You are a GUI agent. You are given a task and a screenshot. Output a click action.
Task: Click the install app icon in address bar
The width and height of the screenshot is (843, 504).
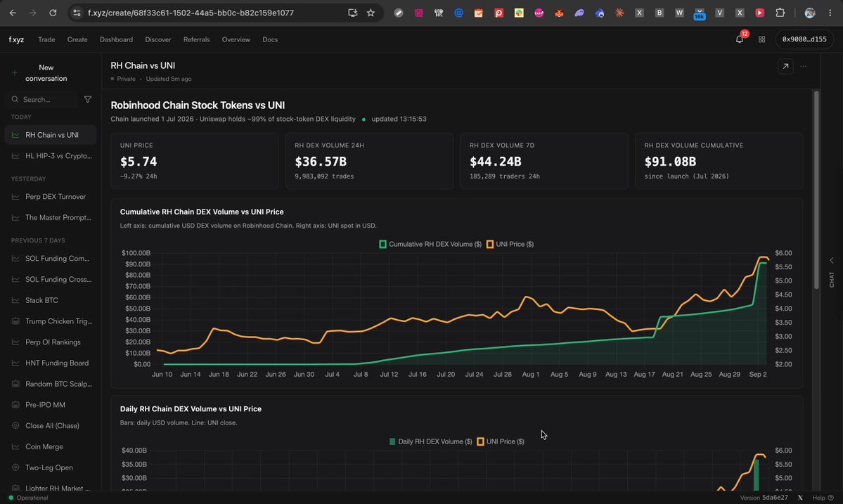[353, 13]
